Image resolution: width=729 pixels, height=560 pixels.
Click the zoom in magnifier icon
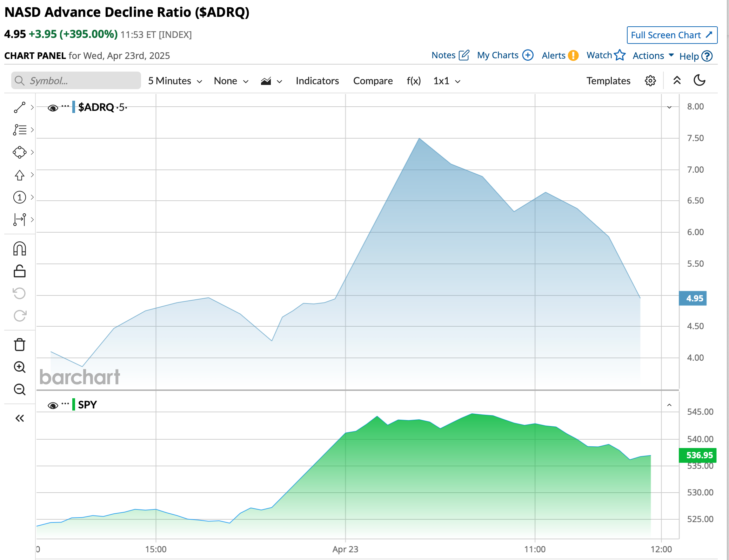(x=19, y=367)
